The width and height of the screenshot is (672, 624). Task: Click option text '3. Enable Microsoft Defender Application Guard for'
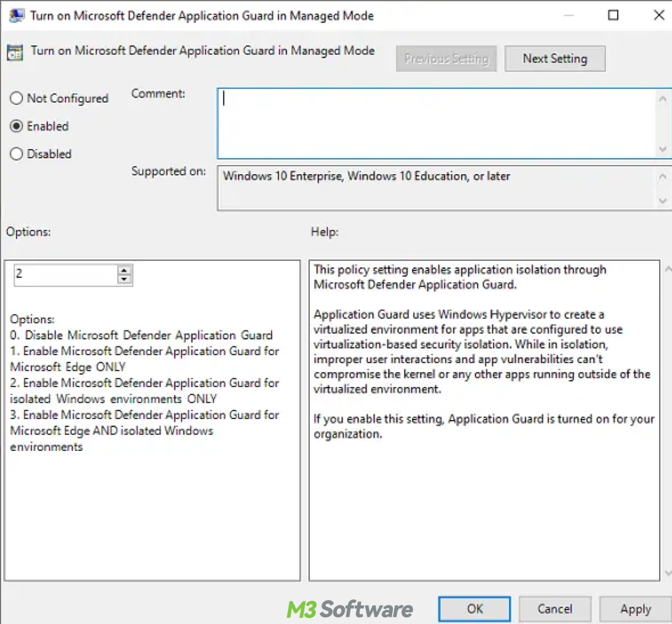tap(144, 415)
